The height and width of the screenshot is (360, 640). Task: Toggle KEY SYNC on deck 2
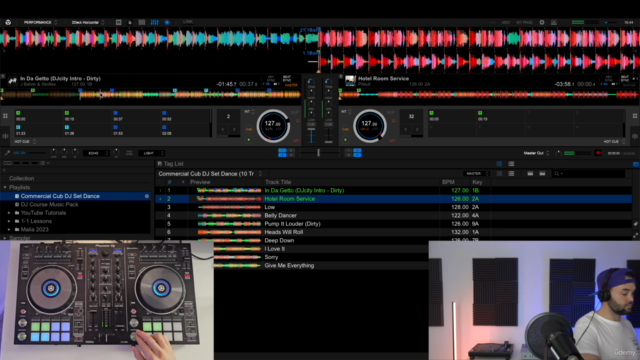pyautogui.click(x=609, y=78)
